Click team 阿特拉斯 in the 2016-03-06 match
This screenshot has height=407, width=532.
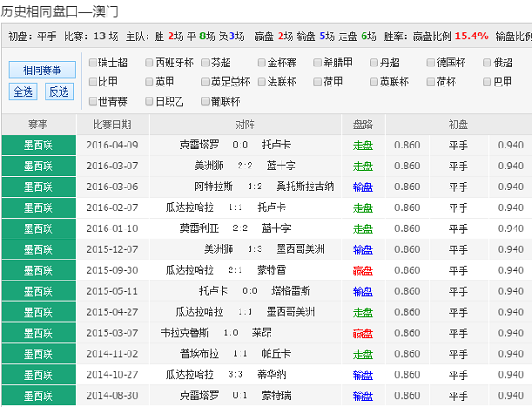214,187
